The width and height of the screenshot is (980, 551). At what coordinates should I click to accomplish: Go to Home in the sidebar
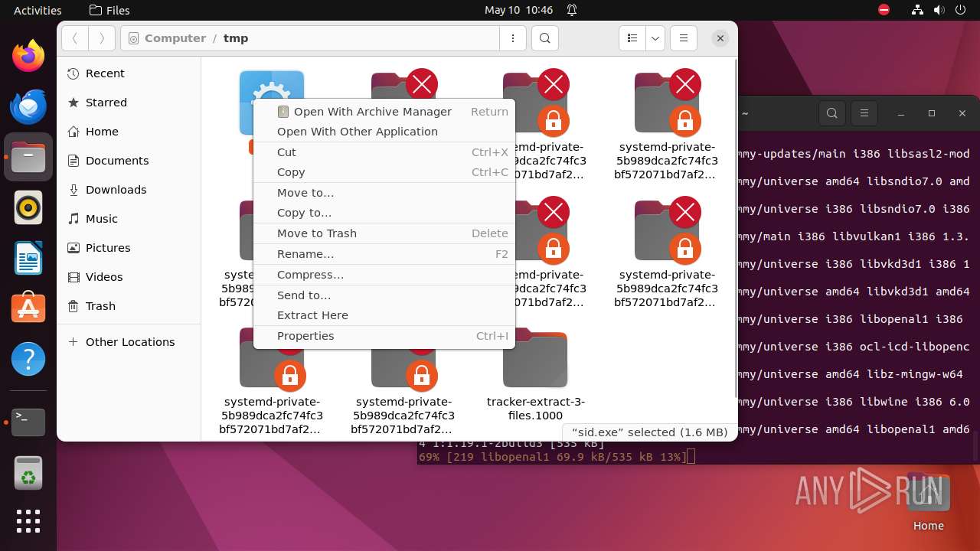click(x=129, y=132)
